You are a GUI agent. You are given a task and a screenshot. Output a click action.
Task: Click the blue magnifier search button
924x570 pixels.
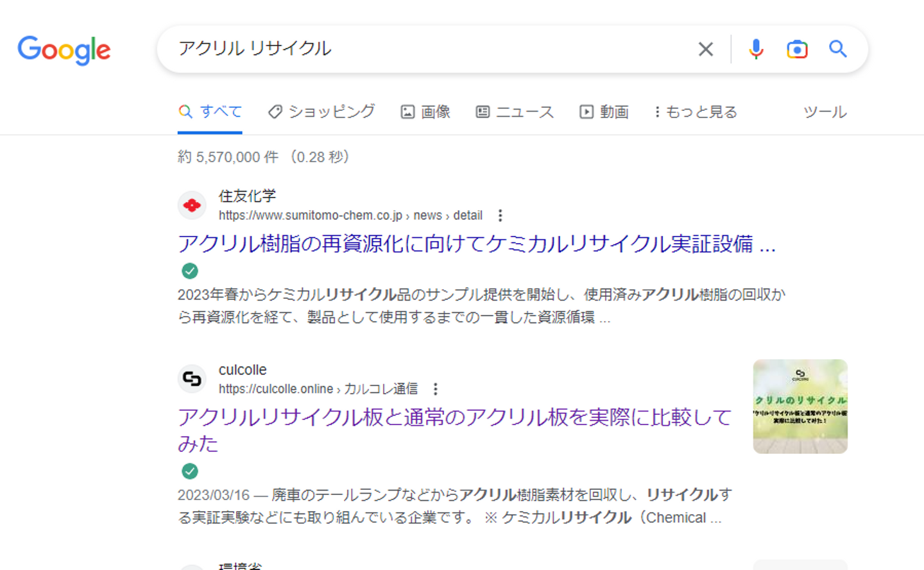[837, 49]
